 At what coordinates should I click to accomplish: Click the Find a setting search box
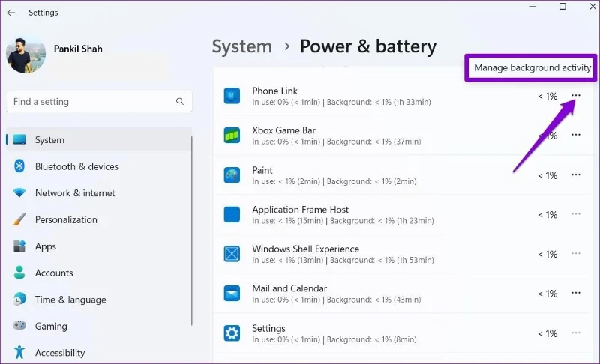point(99,102)
